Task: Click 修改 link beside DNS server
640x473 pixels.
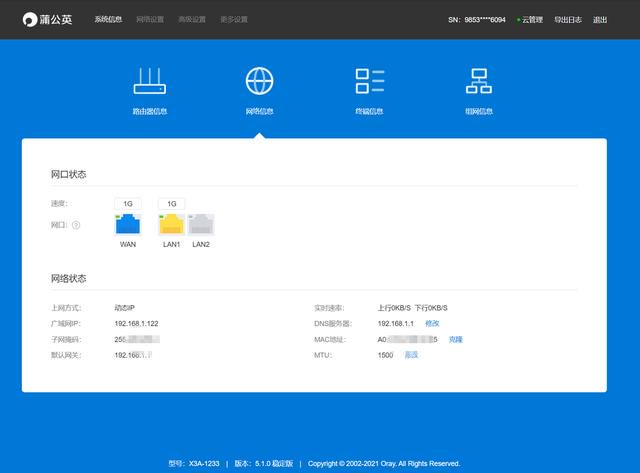Action: pyautogui.click(x=432, y=323)
